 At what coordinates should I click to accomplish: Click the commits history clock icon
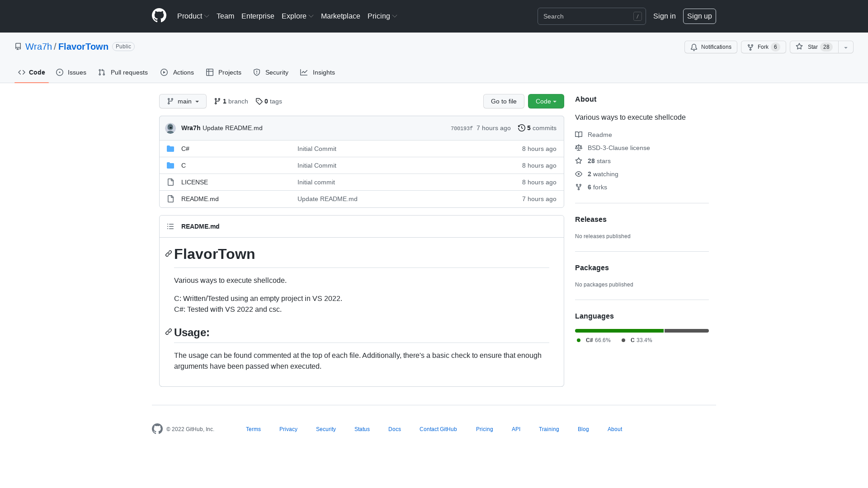(x=521, y=128)
